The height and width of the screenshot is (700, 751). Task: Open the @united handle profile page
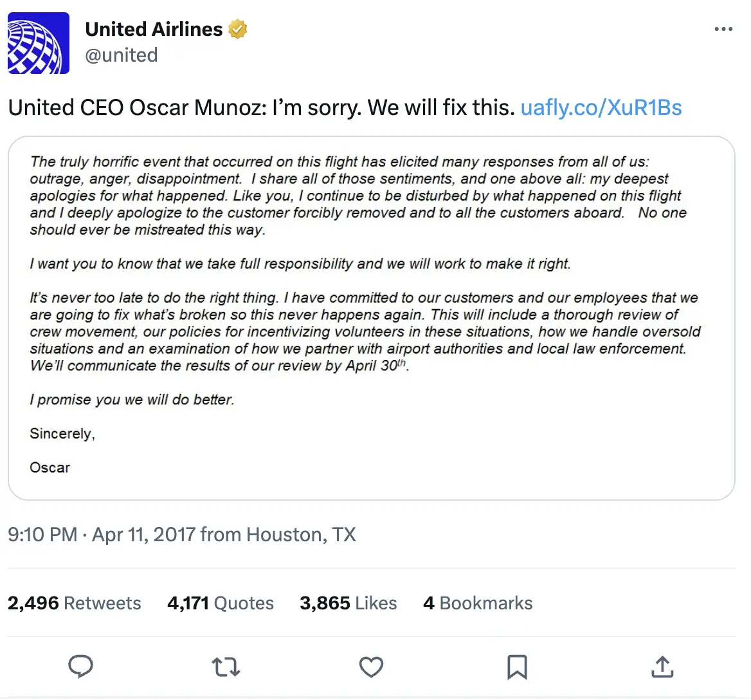122,55
